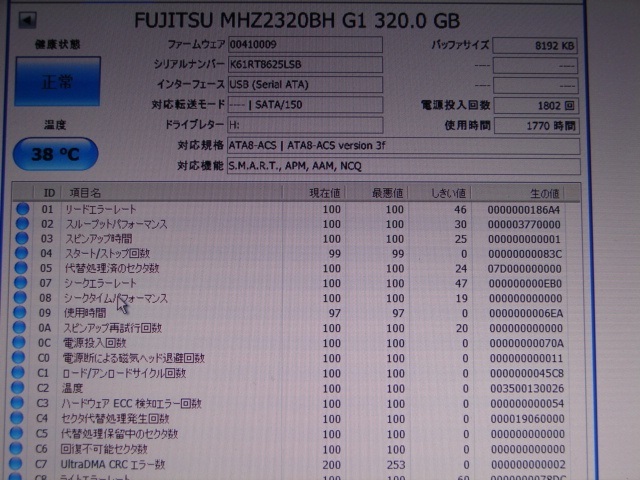
Task: Select the 温度 attribute name in row C2
Action: coord(72,388)
